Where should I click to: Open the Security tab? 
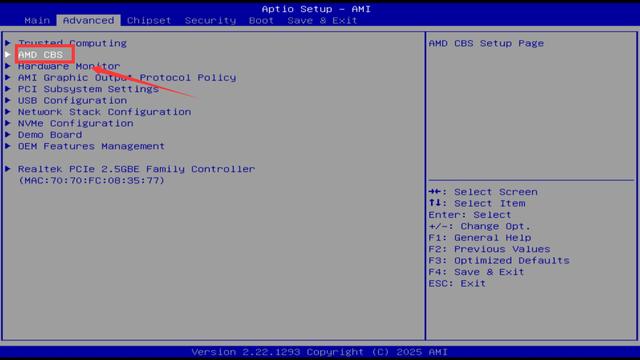[210, 20]
